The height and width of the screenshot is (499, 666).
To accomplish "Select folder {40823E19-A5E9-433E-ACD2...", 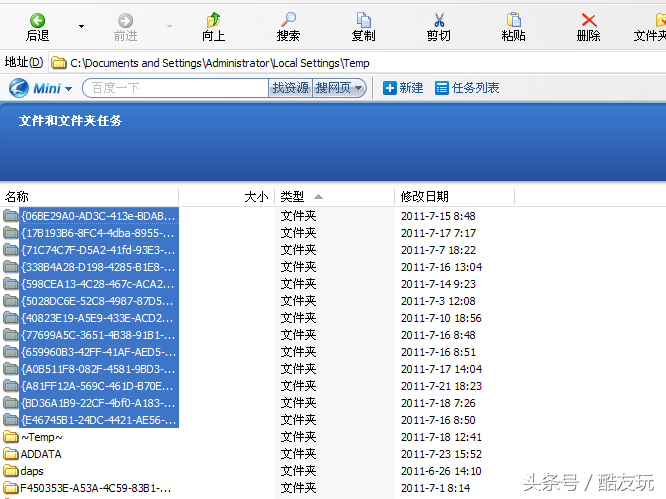I will (99, 318).
